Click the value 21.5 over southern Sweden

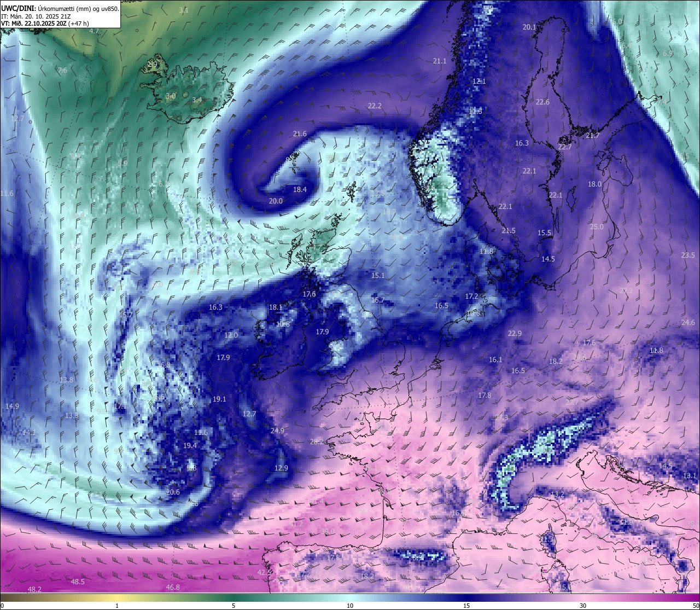coord(509,230)
